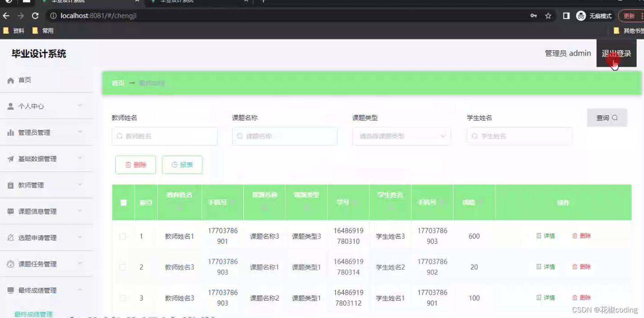
Task: Toggle the select-all checkbox in table header
Action: point(123,202)
